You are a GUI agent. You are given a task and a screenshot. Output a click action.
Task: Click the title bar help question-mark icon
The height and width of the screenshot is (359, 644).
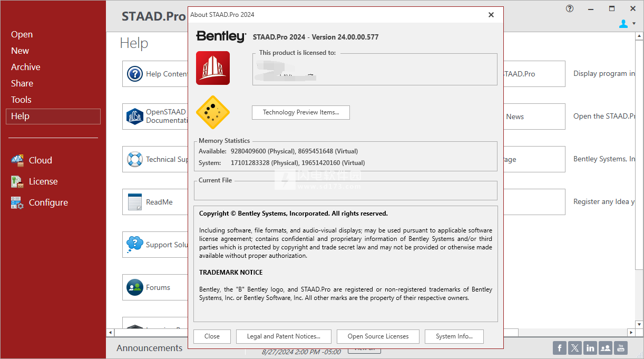coord(570,8)
